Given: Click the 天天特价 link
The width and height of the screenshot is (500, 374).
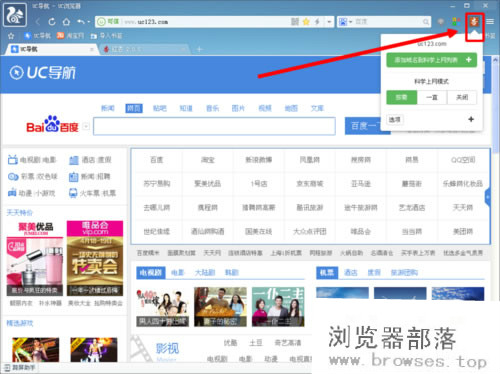Looking at the screenshot, I should click(19, 212).
